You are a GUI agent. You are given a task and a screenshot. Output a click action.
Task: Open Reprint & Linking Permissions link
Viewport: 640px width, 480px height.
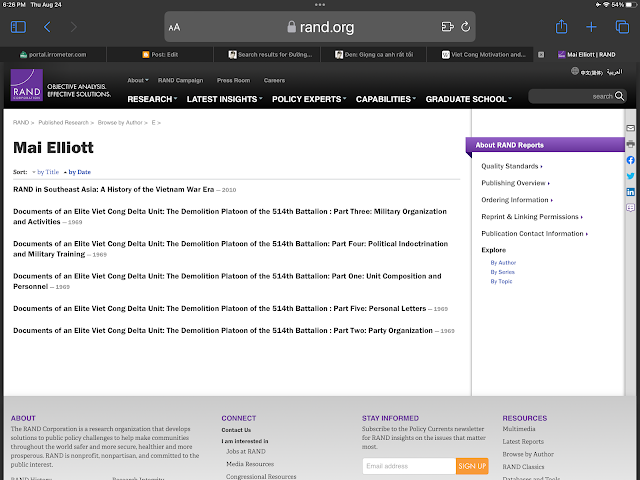coord(532,217)
